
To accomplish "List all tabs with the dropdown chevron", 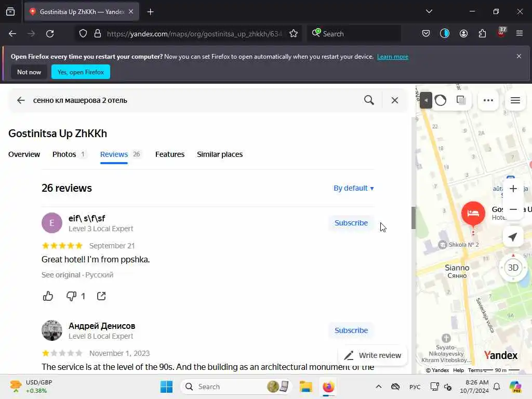I will (x=429, y=11).
